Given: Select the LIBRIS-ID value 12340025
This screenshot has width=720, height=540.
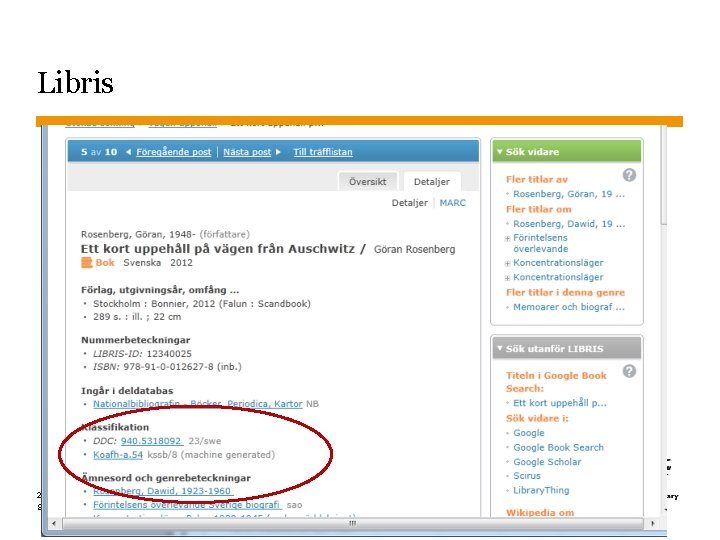Looking at the screenshot, I should coord(169,354).
